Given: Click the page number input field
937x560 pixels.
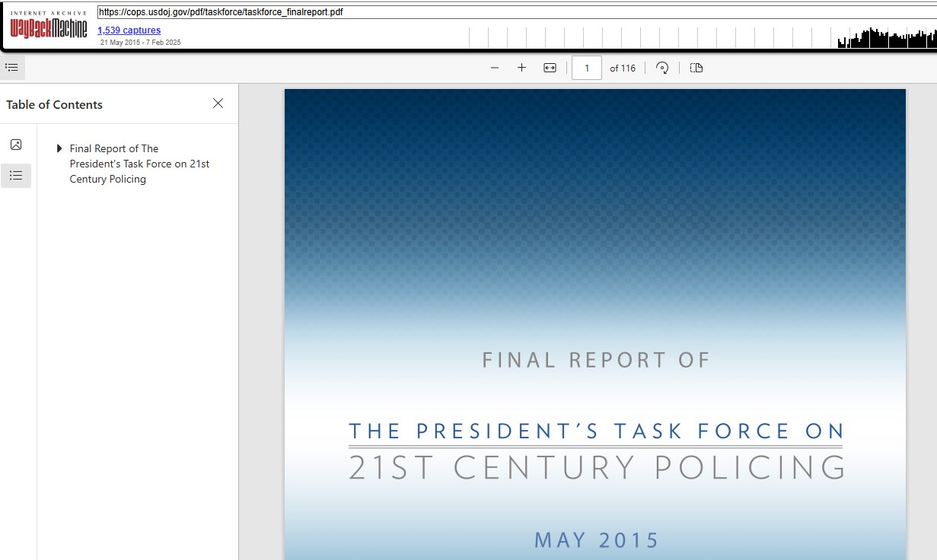Looking at the screenshot, I should (x=587, y=68).
